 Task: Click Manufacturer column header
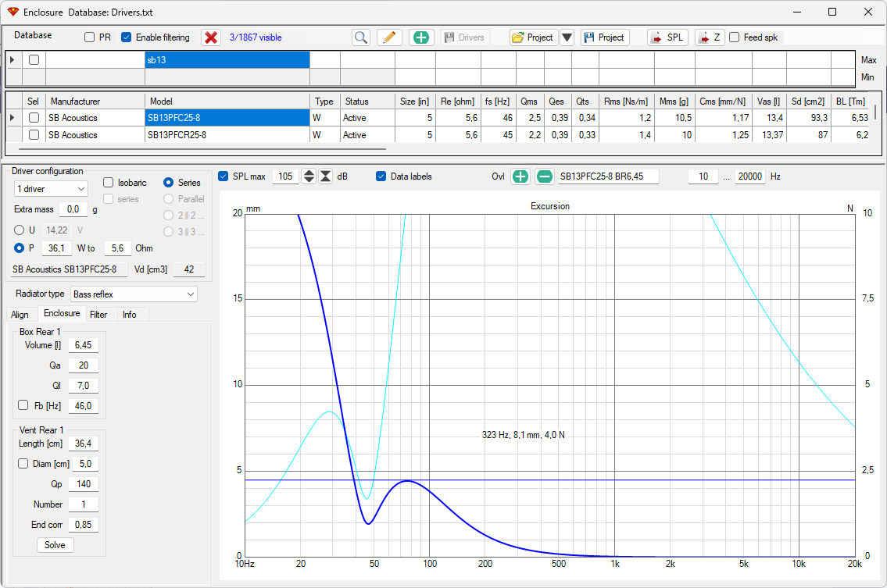95,102
